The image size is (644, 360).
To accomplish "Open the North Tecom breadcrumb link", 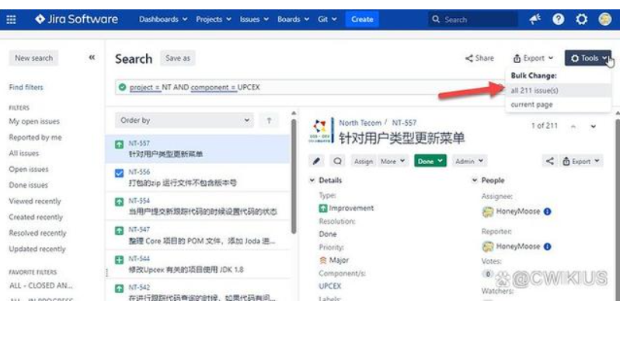I will click(360, 123).
